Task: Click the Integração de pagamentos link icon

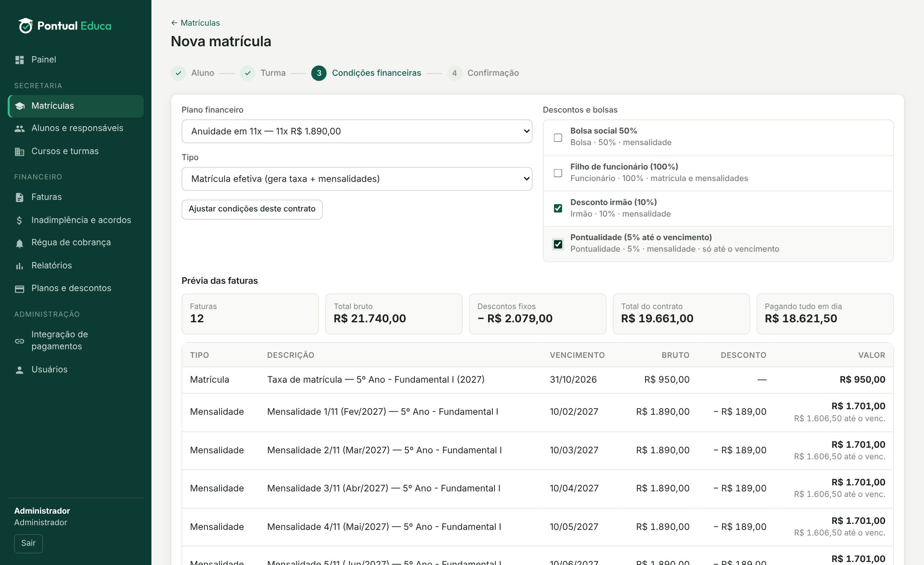Action: 19,341
